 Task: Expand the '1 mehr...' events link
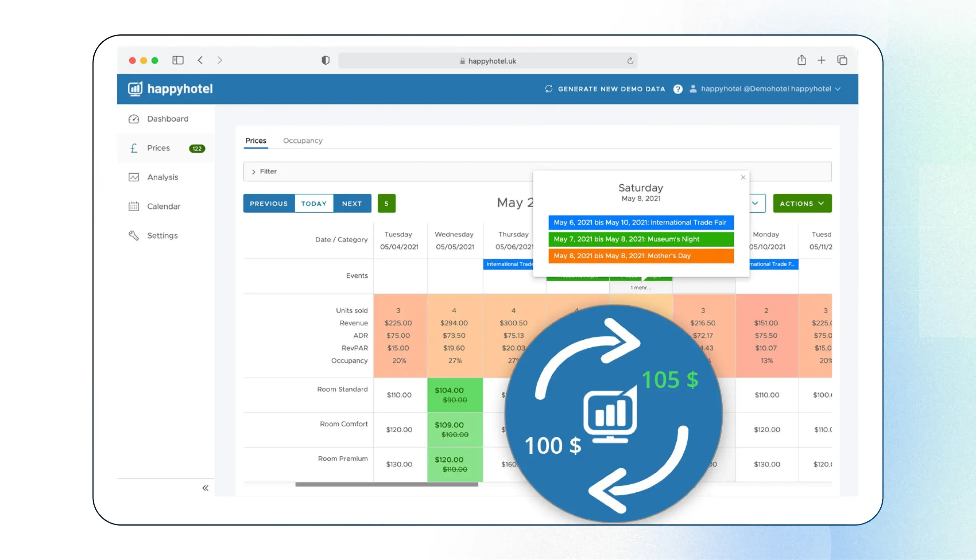(x=640, y=288)
